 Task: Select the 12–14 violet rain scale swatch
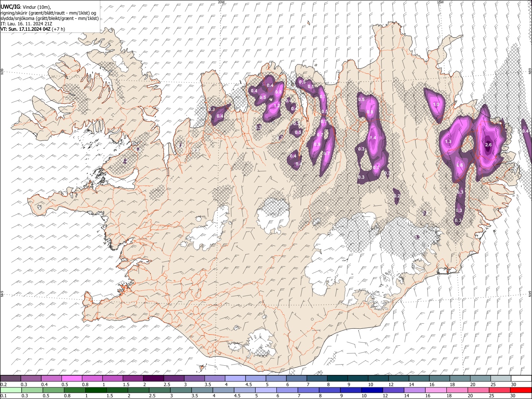coord(394,390)
